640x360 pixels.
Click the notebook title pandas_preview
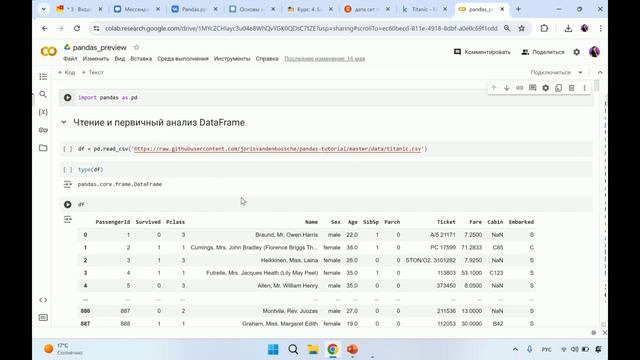(x=100, y=47)
